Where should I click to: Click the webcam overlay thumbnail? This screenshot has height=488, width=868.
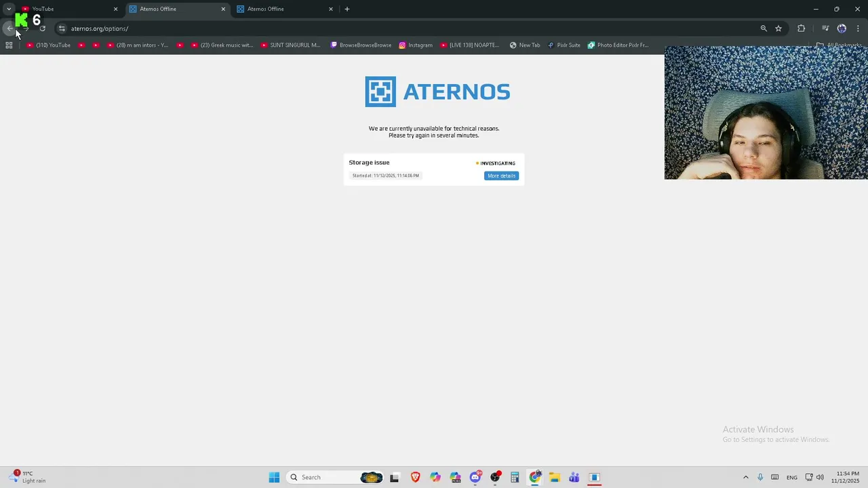(x=766, y=113)
